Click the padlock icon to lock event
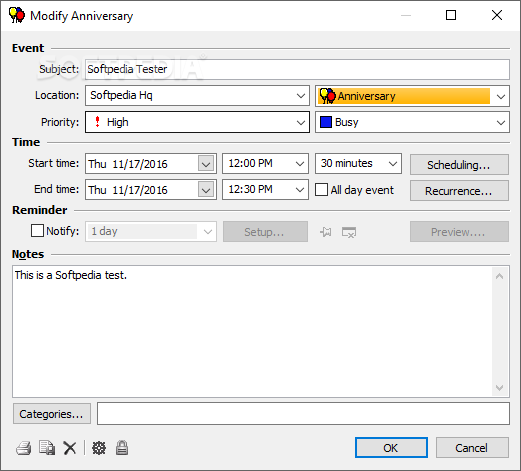This screenshot has height=471, width=521. tap(122, 448)
